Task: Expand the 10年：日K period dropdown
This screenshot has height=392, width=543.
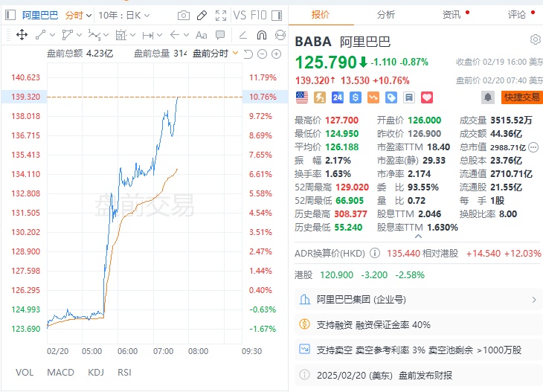Action: [x=122, y=15]
